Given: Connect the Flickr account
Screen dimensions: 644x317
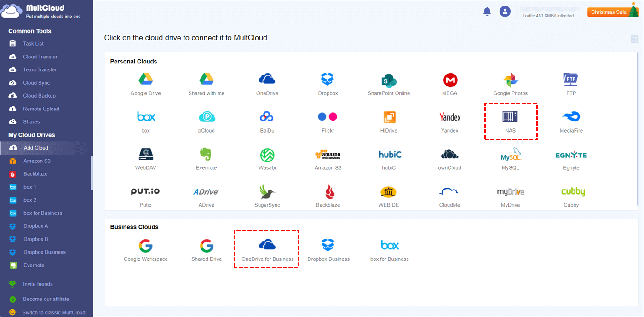Looking at the screenshot, I should [328, 116].
